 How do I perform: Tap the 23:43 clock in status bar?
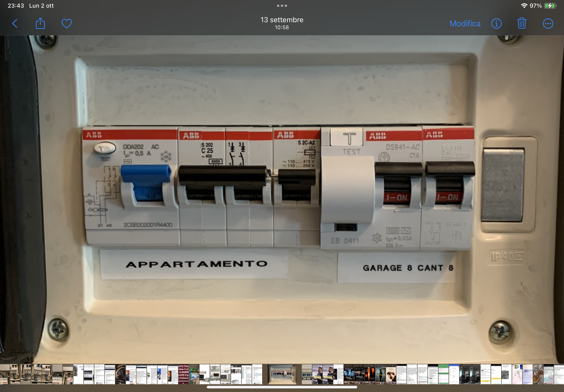16,6
